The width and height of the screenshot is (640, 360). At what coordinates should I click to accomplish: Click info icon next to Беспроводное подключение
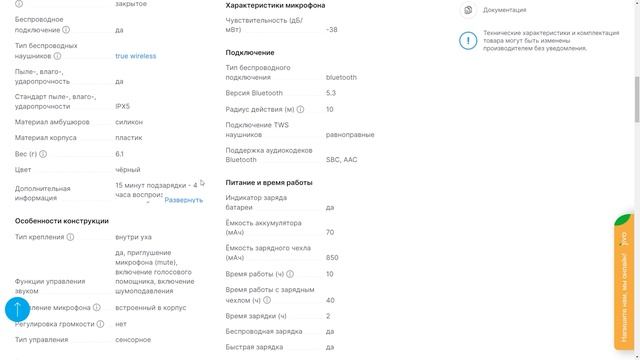pyautogui.click(x=66, y=30)
